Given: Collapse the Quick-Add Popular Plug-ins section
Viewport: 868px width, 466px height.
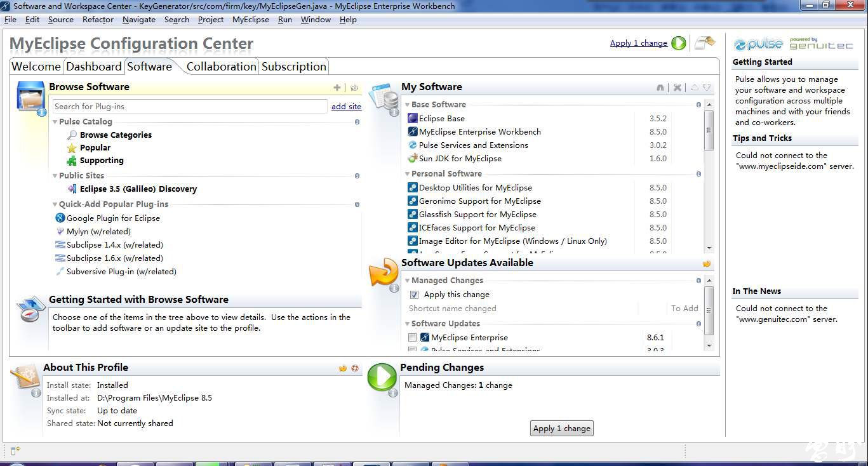Looking at the screenshot, I should pyautogui.click(x=55, y=204).
